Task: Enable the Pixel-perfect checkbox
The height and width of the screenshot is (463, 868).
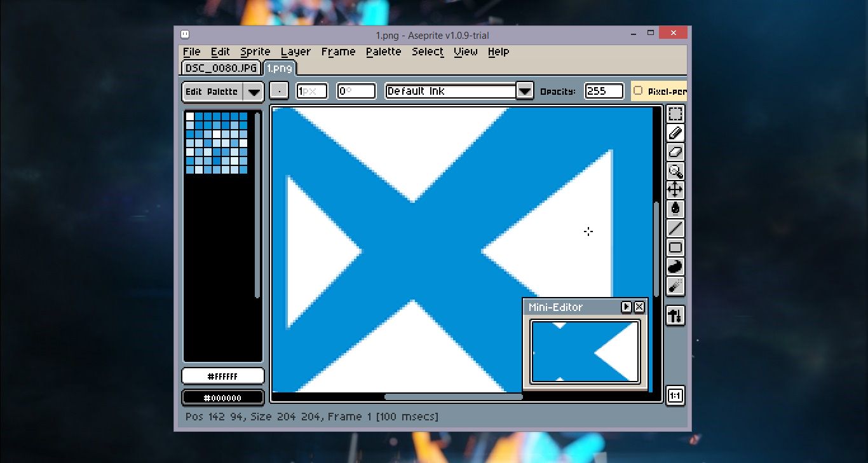Action: (638, 91)
